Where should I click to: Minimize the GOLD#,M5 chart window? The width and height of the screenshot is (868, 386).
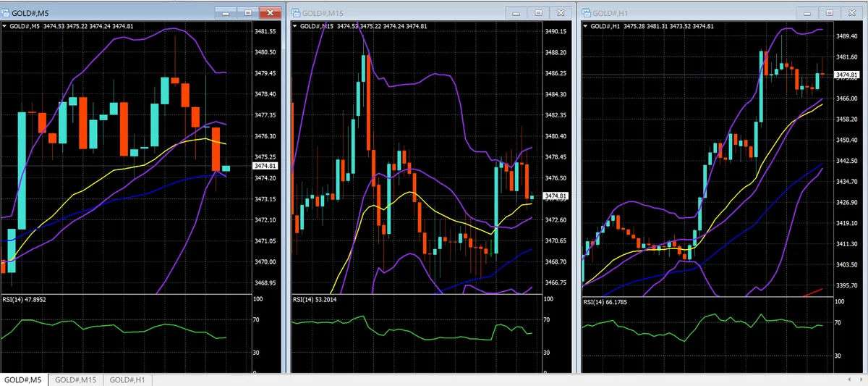pyautogui.click(x=226, y=13)
